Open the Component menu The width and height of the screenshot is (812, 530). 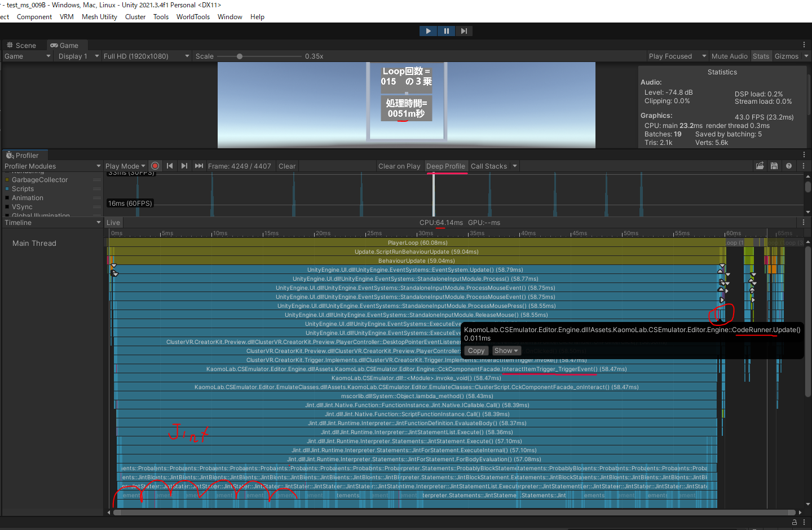(34, 16)
